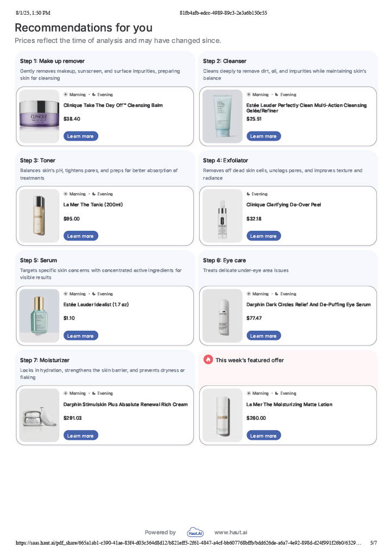
Task: Click the Darphin Stimulskin cream jar image
Action: coord(39,416)
